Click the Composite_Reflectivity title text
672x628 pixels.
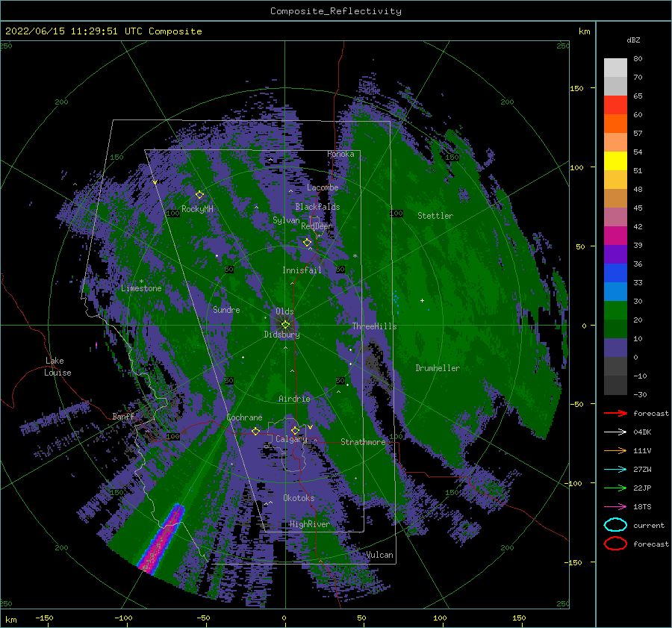pyautogui.click(x=335, y=11)
